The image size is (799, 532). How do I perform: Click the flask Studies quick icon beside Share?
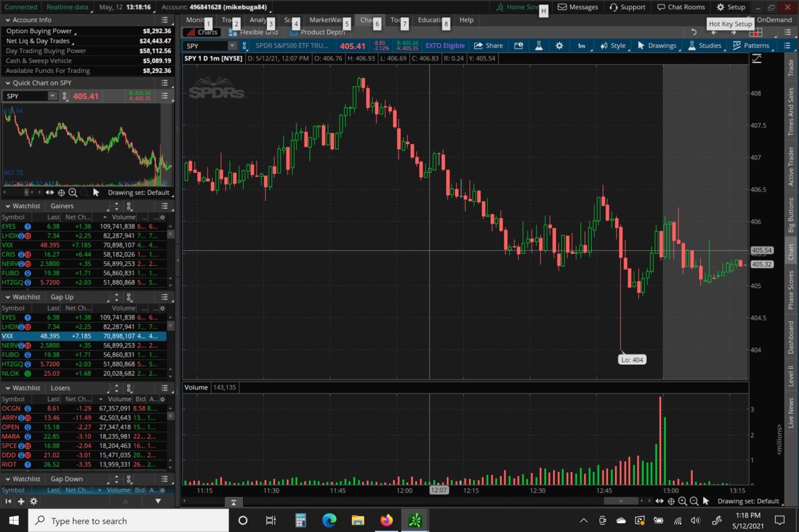(537, 46)
